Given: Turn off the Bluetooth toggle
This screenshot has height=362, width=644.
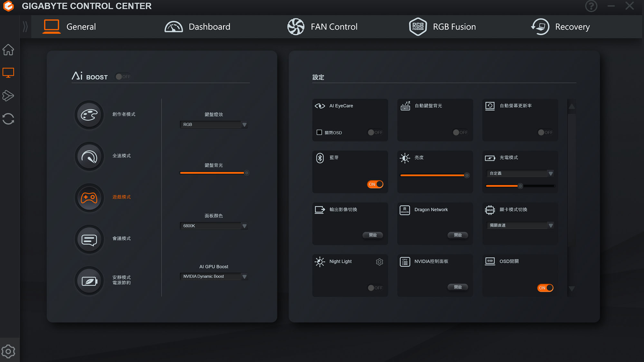Looking at the screenshot, I should point(375,184).
